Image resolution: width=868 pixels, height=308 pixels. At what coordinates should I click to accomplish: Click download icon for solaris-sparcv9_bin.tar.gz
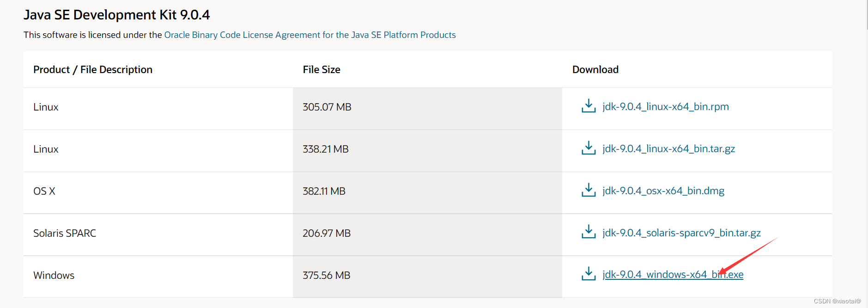coord(588,232)
